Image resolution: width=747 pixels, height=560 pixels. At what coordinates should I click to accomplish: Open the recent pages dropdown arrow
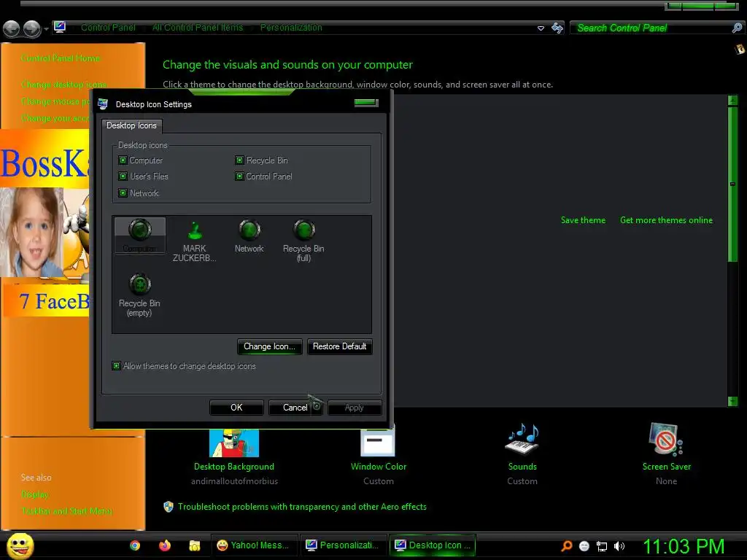(46, 29)
